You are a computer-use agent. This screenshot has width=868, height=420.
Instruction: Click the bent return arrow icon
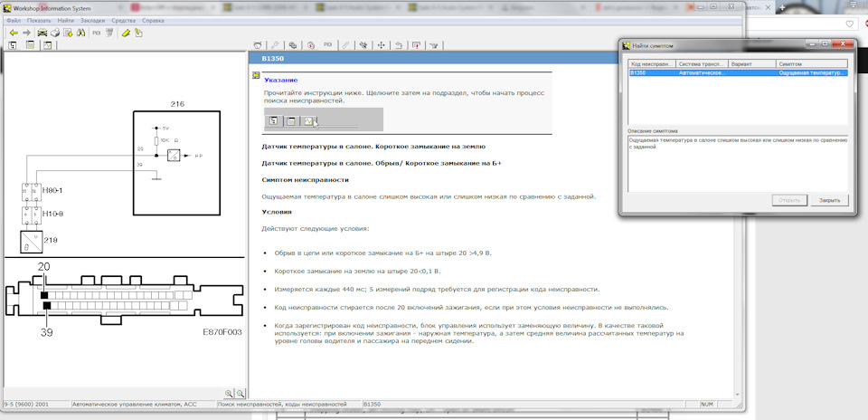(x=399, y=45)
